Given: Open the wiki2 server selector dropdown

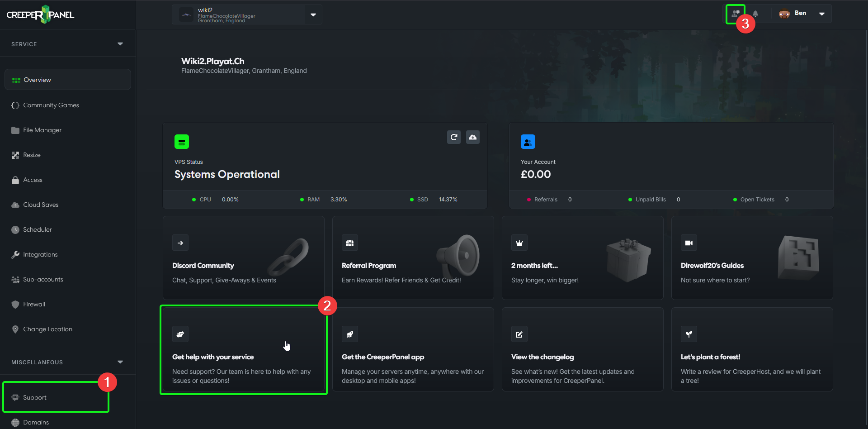Looking at the screenshot, I should point(313,15).
